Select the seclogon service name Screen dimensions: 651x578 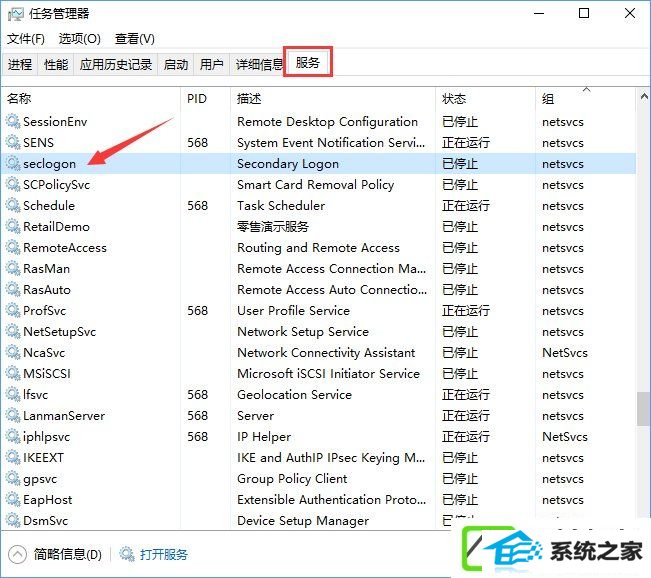pos(49,164)
